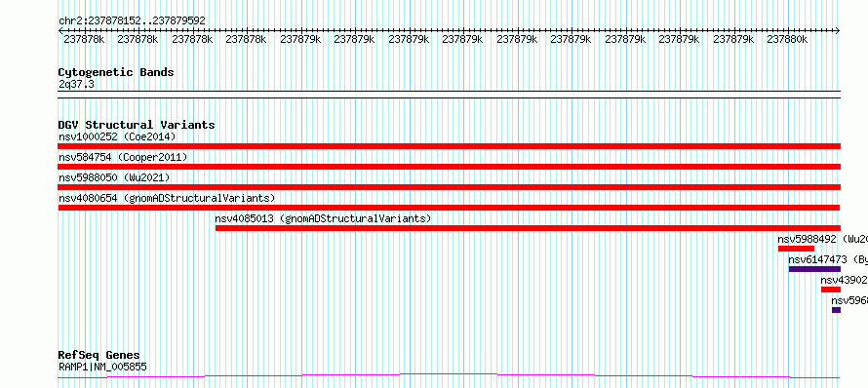Click the magenta RAMP1 gene line
This screenshot has height=388, width=868.
pos(449,376)
